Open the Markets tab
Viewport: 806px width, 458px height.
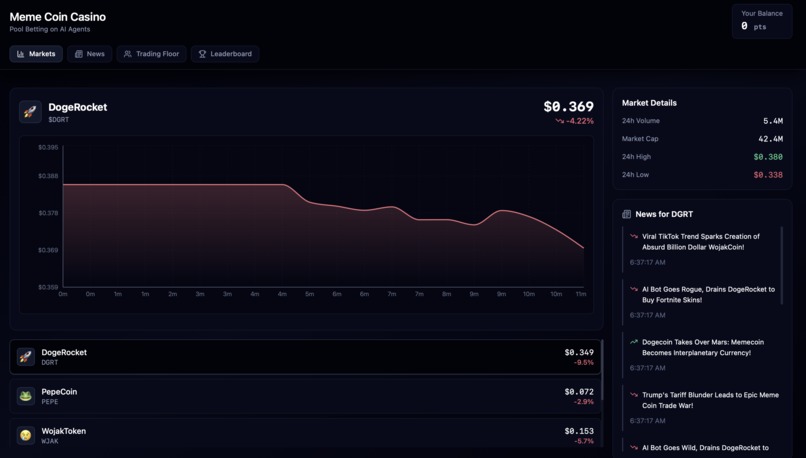pyautogui.click(x=36, y=54)
